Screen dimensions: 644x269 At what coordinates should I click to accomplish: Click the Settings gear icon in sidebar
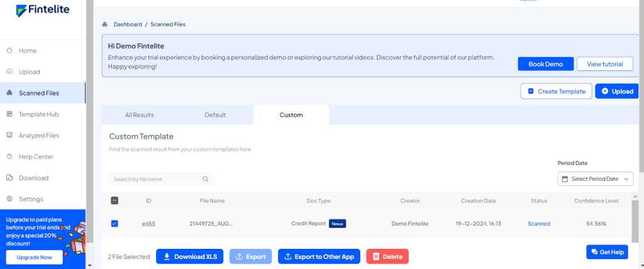(9, 199)
